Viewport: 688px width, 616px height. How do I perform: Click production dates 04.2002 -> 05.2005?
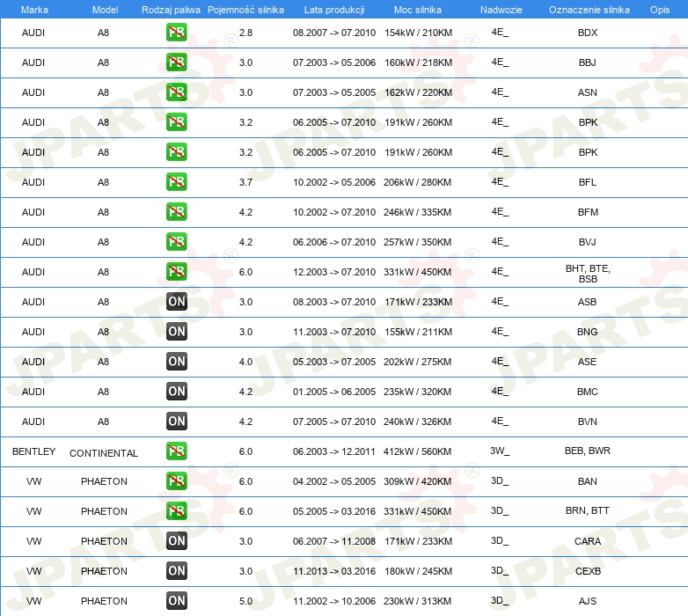(x=334, y=481)
